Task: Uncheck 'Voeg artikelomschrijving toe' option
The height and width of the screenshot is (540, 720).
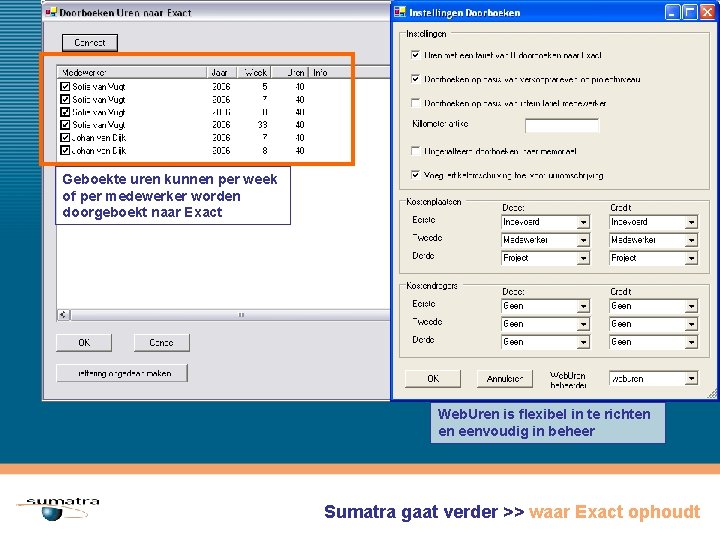Action: point(416,175)
